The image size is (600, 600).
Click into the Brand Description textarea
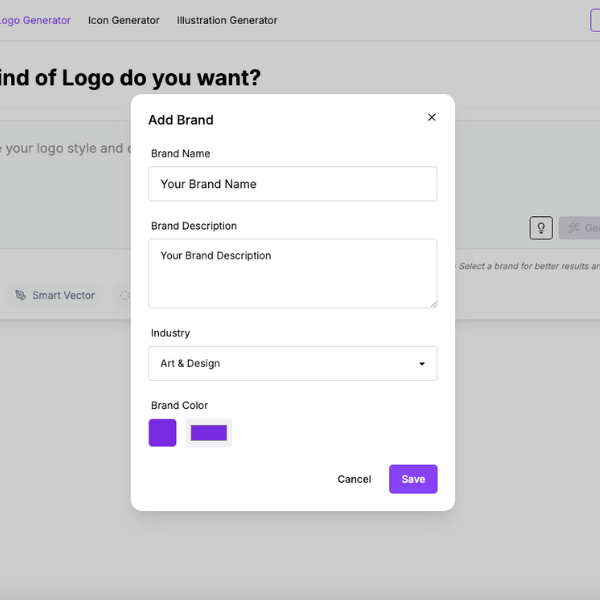point(293,274)
